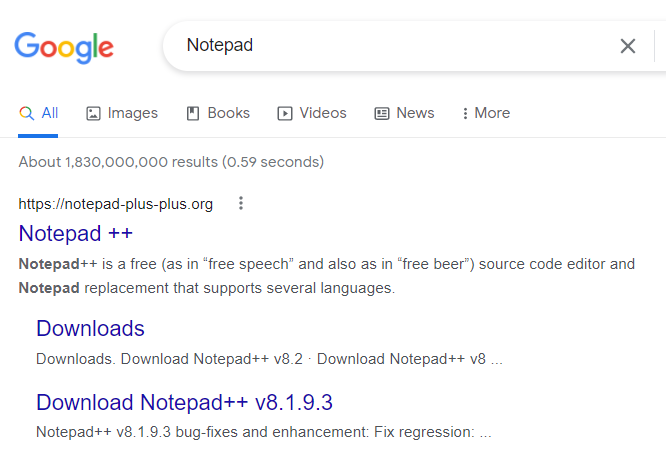666x454 pixels.
Task: Open the Downloads sitelink
Action: pyautogui.click(x=90, y=328)
